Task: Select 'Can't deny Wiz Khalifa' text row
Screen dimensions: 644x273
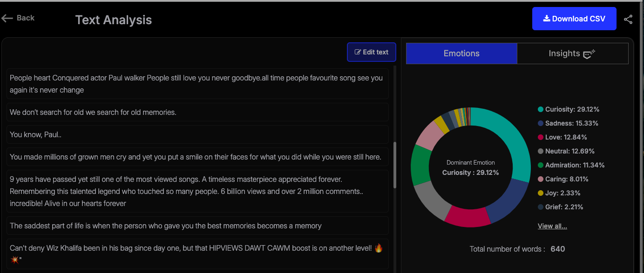Action: pos(197,254)
